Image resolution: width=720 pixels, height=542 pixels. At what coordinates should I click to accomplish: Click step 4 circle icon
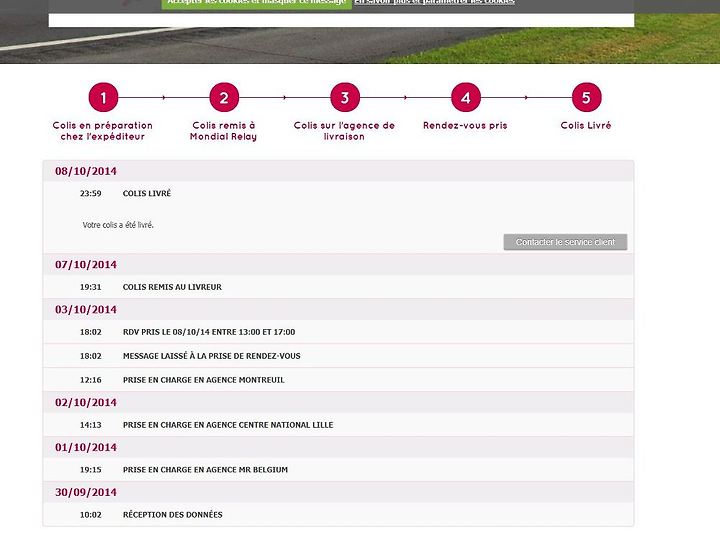tap(466, 97)
